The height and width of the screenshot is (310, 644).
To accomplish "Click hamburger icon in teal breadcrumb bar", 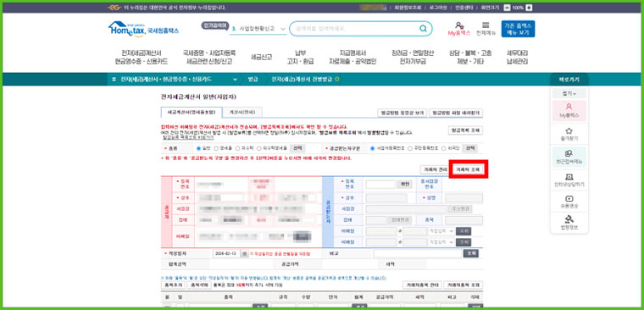I will click(x=114, y=80).
